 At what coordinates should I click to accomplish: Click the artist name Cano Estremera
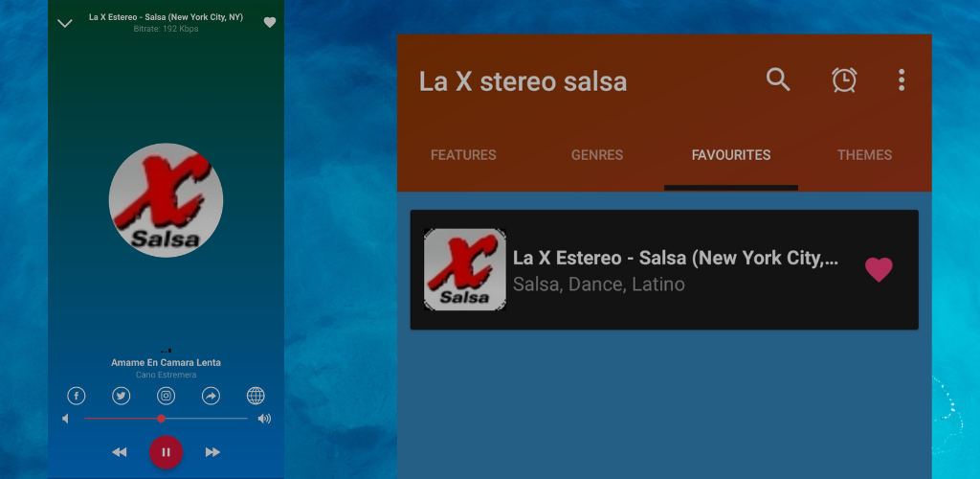(x=166, y=375)
